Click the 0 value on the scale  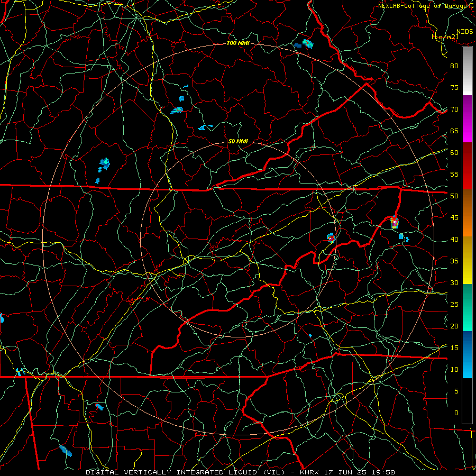coord(456,413)
